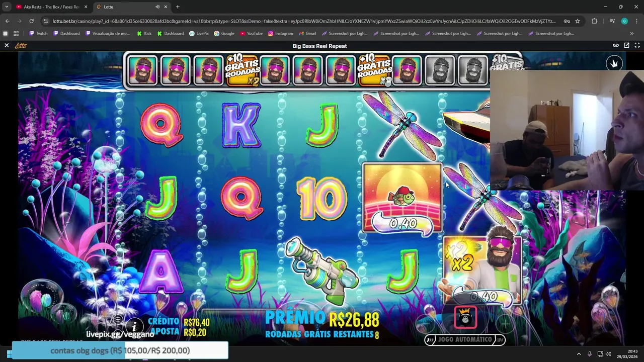Show more bookmarks with the double chevron

tap(632, 33)
